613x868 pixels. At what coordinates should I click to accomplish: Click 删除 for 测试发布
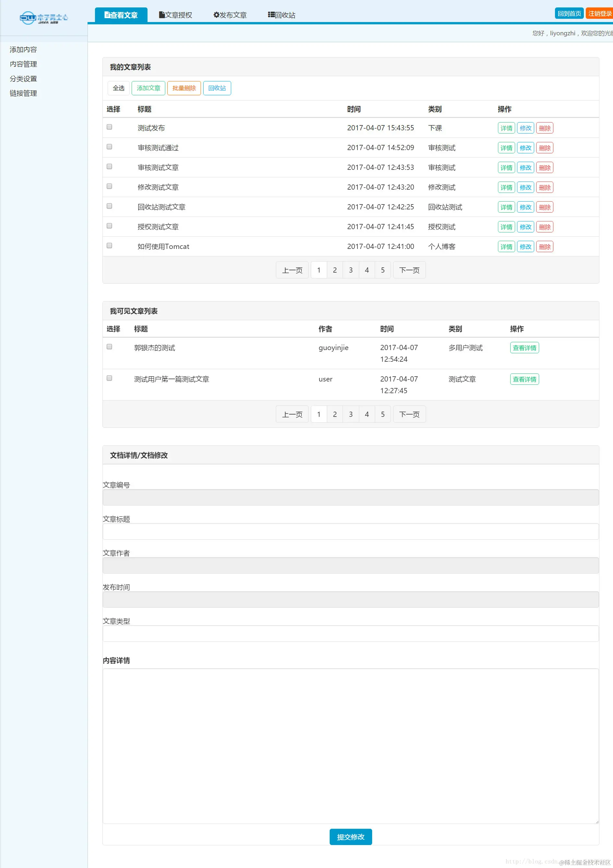click(545, 128)
